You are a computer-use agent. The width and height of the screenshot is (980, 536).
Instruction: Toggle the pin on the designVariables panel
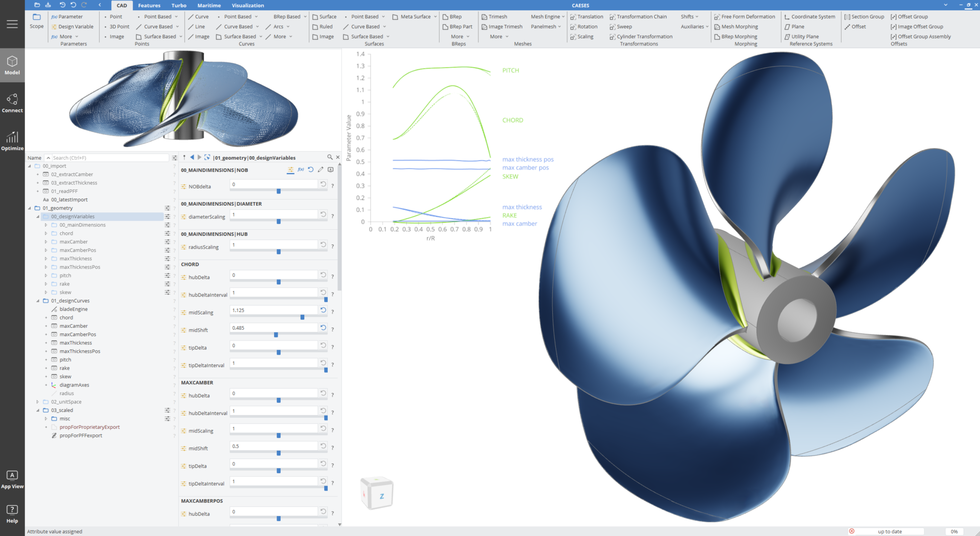click(x=184, y=157)
